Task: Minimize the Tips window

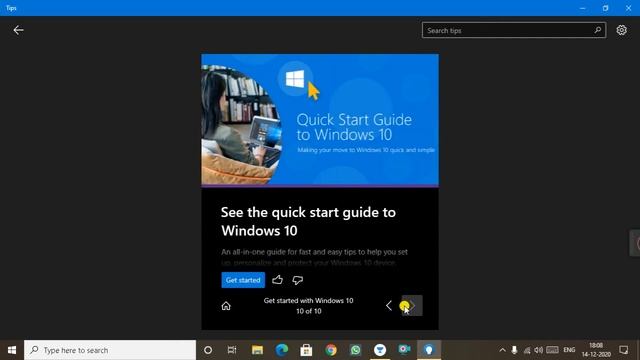Action: tap(582, 8)
